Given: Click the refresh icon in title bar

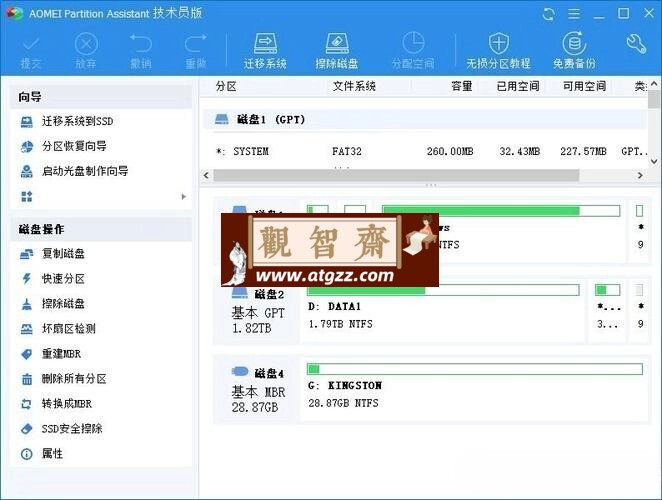Looking at the screenshot, I should coord(548,14).
